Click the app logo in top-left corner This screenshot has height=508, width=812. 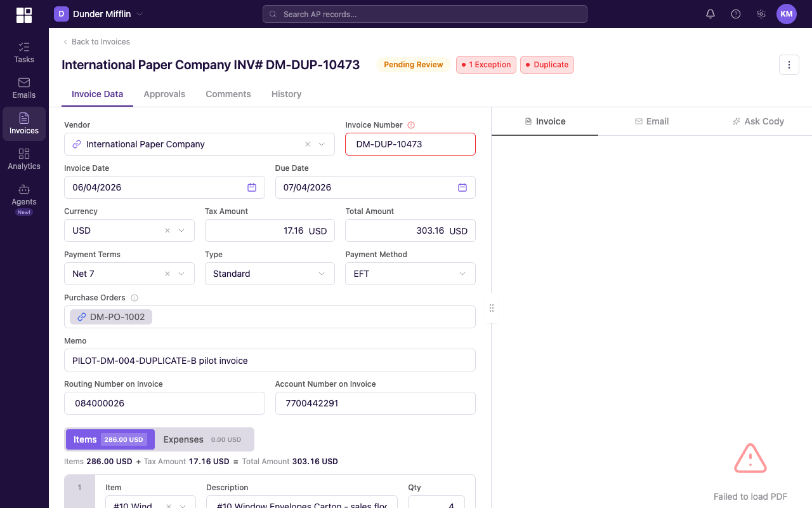tap(24, 15)
